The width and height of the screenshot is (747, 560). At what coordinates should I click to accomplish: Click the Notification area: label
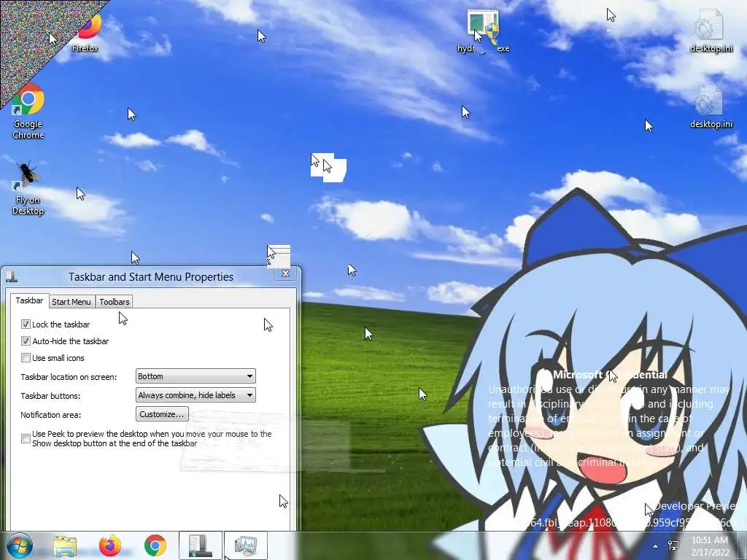pos(51,415)
